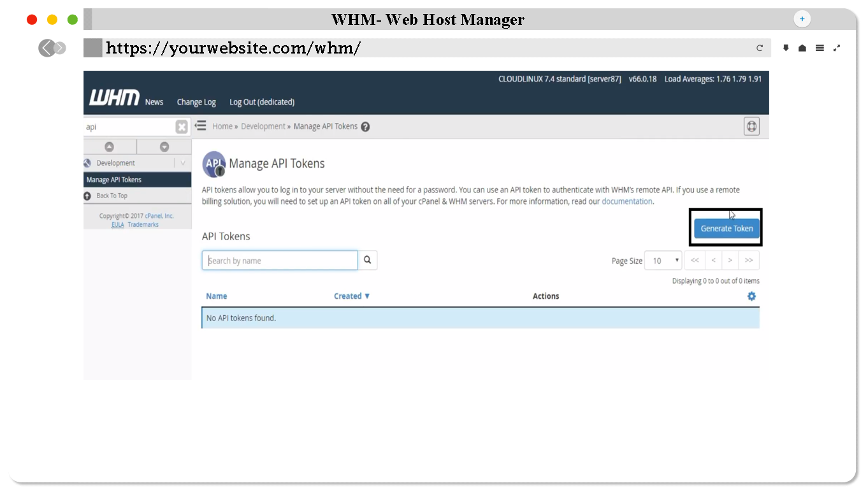
Task: Collapse the Development sidebar category chevron
Action: tap(183, 163)
